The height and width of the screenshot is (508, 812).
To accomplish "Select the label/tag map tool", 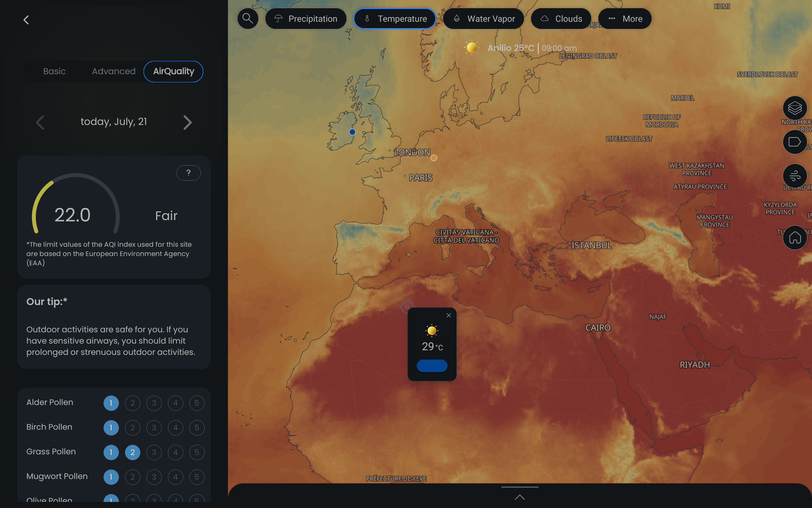I will tap(795, 142).
